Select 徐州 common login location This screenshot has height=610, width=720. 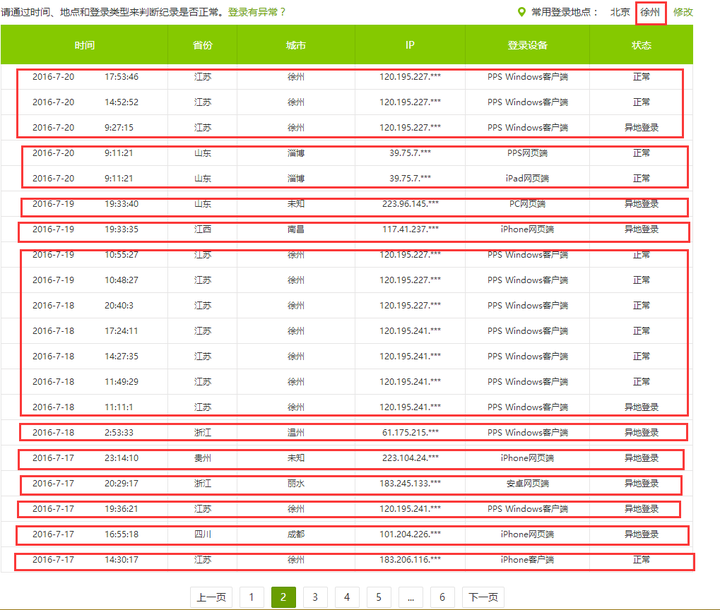pyautogui.click(x=650, y=12)
